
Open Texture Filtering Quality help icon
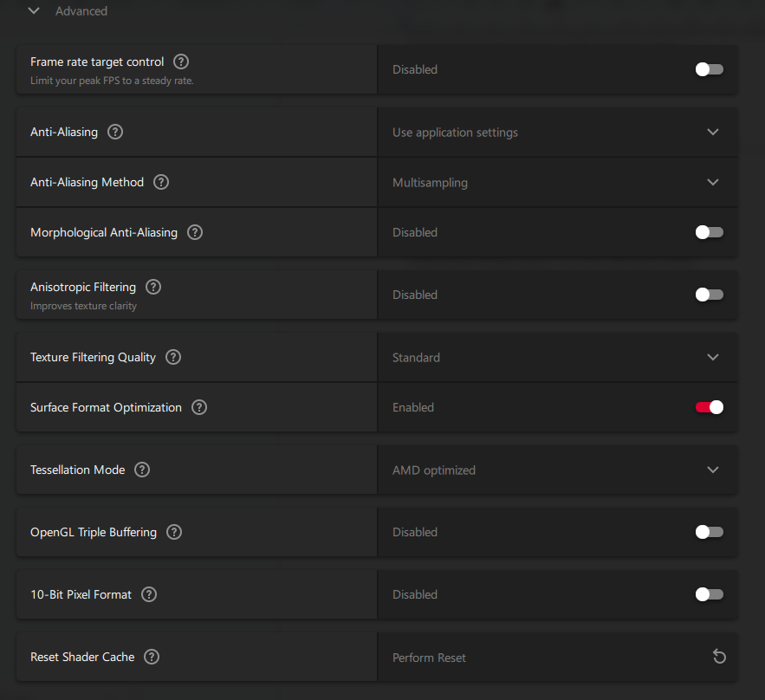(173, 357)
